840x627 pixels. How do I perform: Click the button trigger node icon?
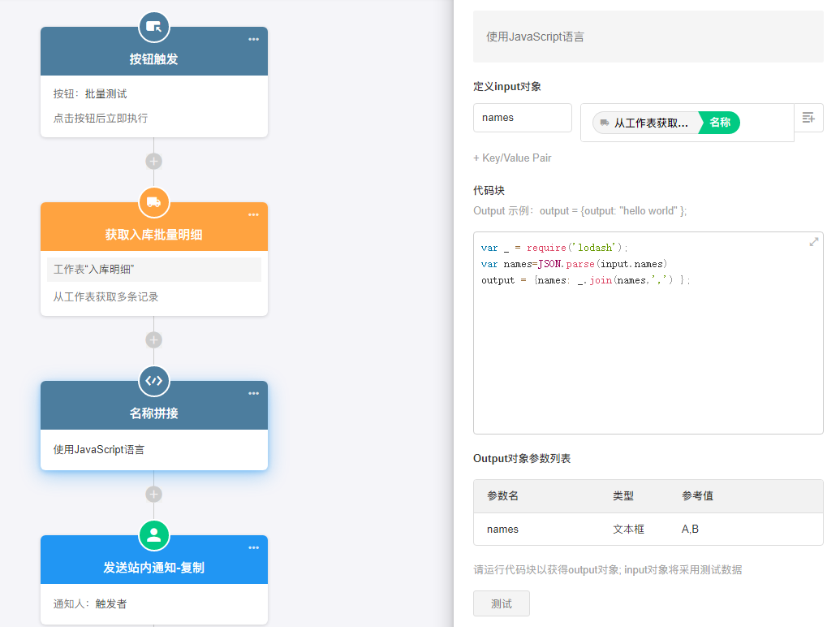[153, 27]
